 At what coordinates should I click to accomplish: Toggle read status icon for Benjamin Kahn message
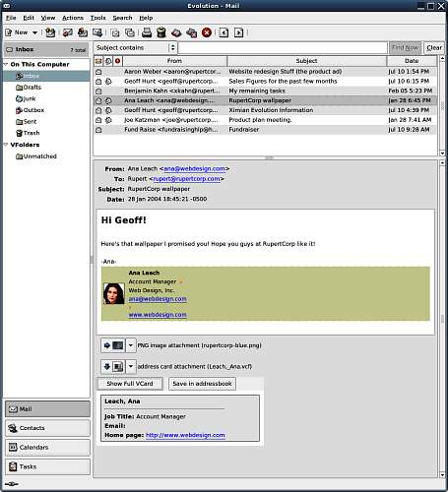tap(98, 91)
